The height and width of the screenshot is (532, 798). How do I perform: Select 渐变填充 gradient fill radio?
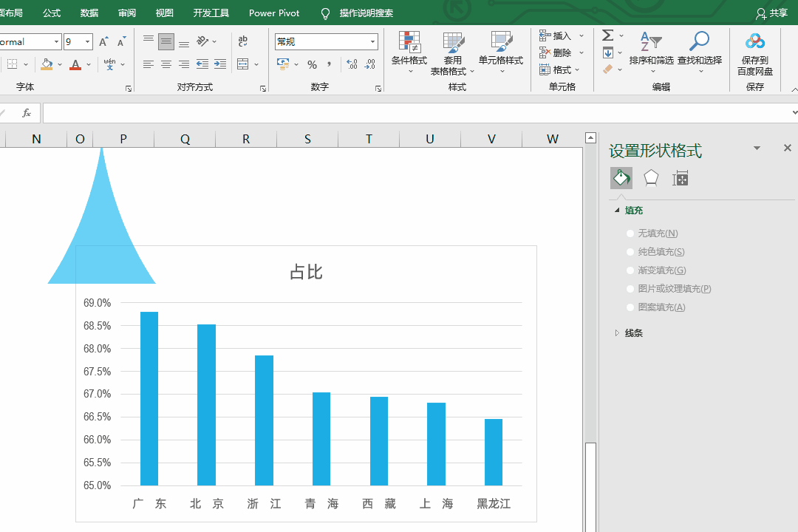[x=630, y=270]
